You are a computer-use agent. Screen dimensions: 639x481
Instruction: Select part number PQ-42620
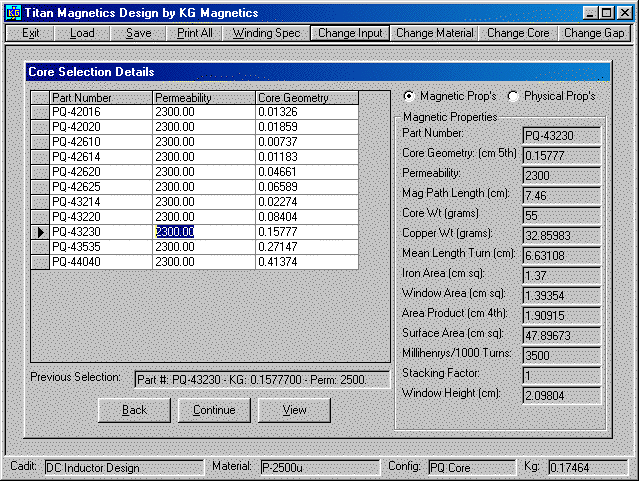click(101, 172)
